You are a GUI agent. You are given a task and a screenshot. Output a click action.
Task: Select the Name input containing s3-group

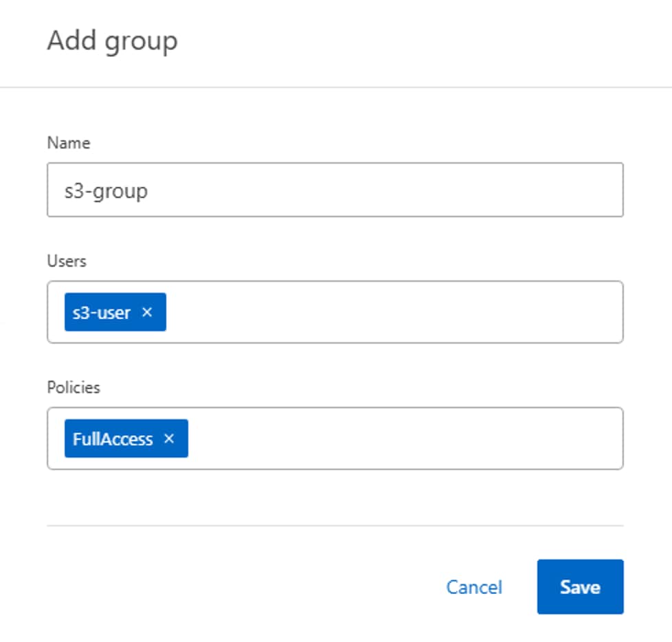337,190
